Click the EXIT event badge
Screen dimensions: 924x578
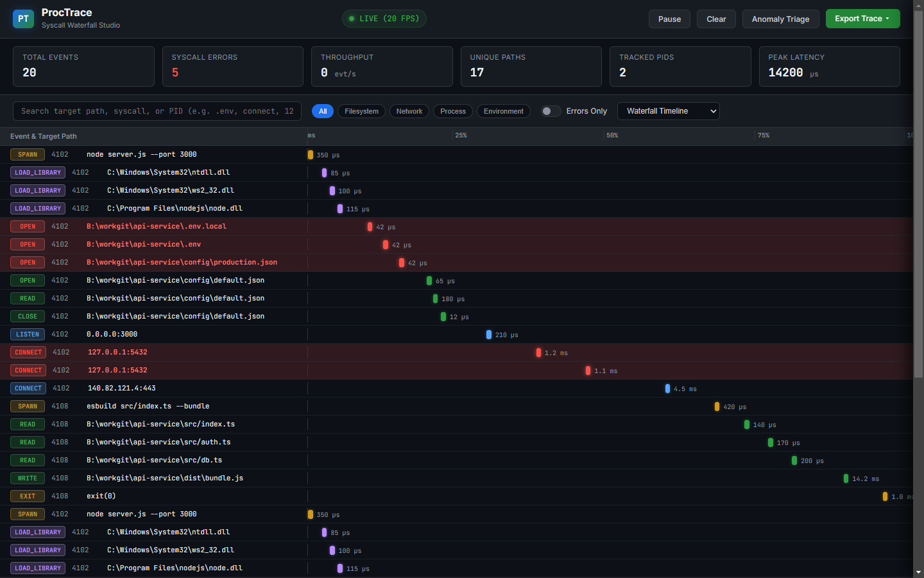(x=28, y=496)
